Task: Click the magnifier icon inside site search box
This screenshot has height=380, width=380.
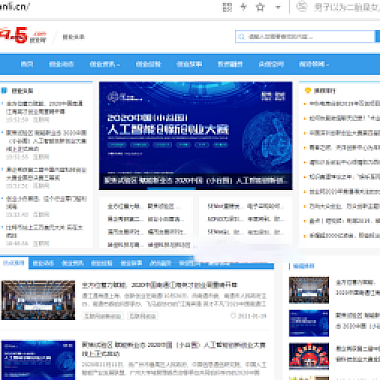Action: [x=242, y=37]
